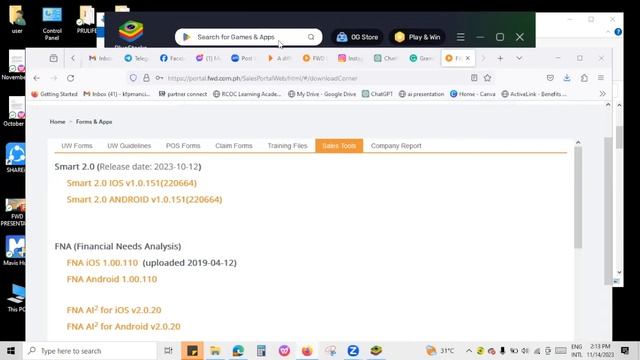This screenshot has width=640, height=360.
Task: Open the OG Store button in BlueStacks
Action: tap(358, 37)
